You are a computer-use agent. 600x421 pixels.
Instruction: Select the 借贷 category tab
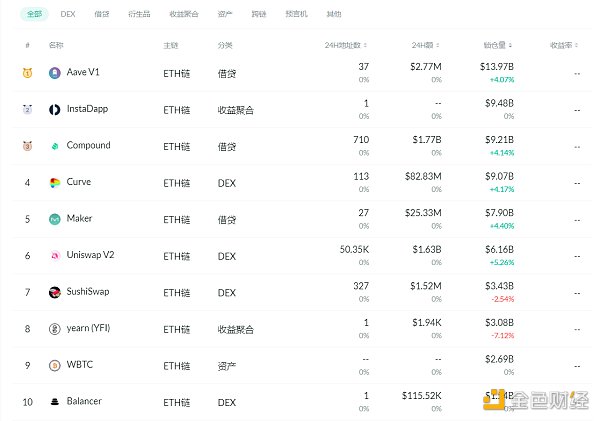point(101,15)
